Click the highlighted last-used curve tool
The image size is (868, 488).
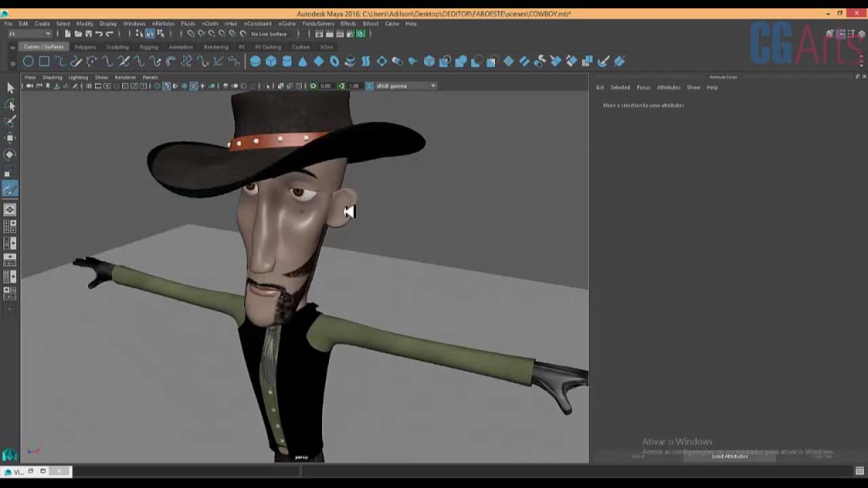[10, 190]
